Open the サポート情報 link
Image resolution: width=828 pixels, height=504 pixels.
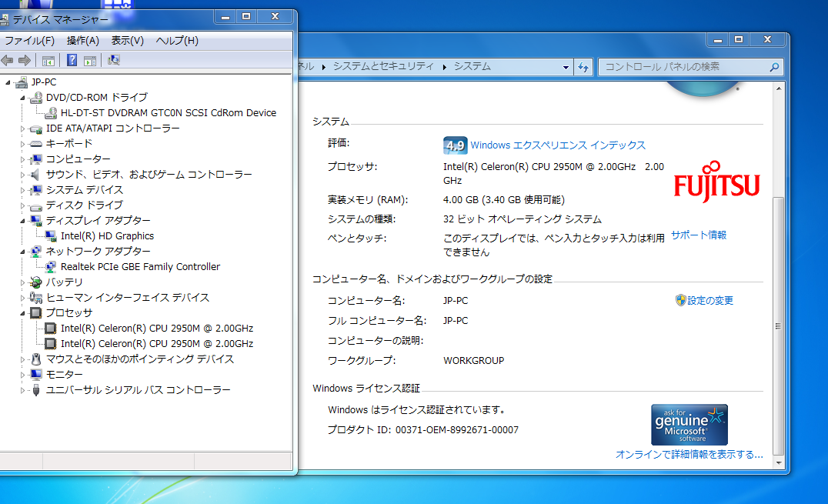[698, 235]
